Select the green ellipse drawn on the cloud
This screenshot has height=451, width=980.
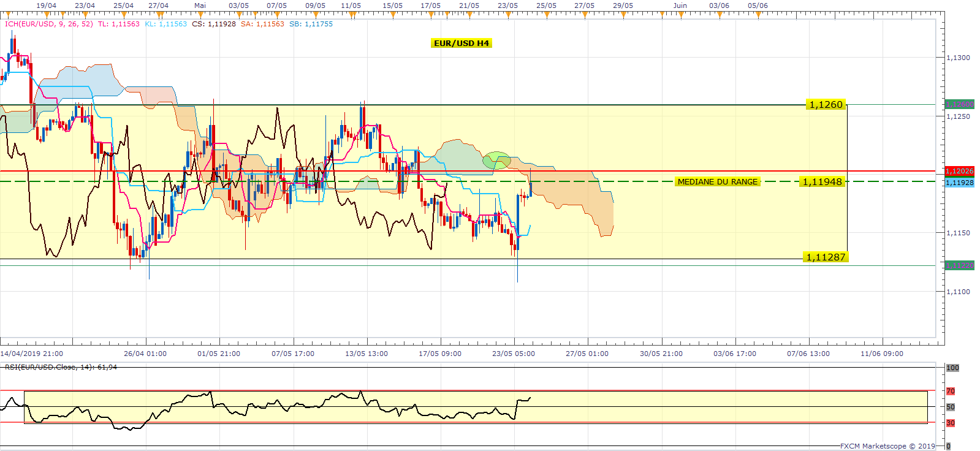[496, 161]
